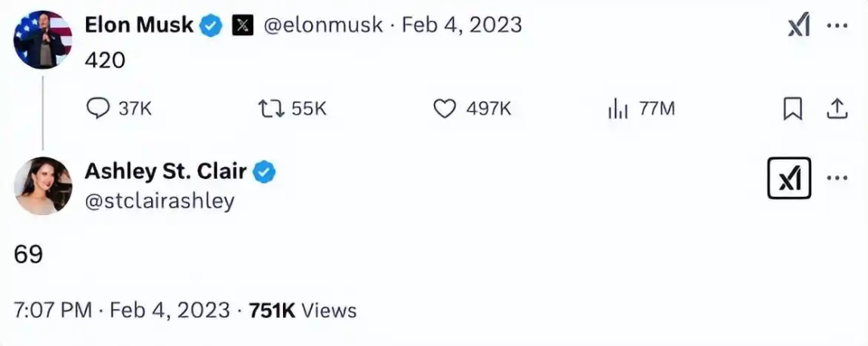Click the Ashley St. Clair display name

166,171
